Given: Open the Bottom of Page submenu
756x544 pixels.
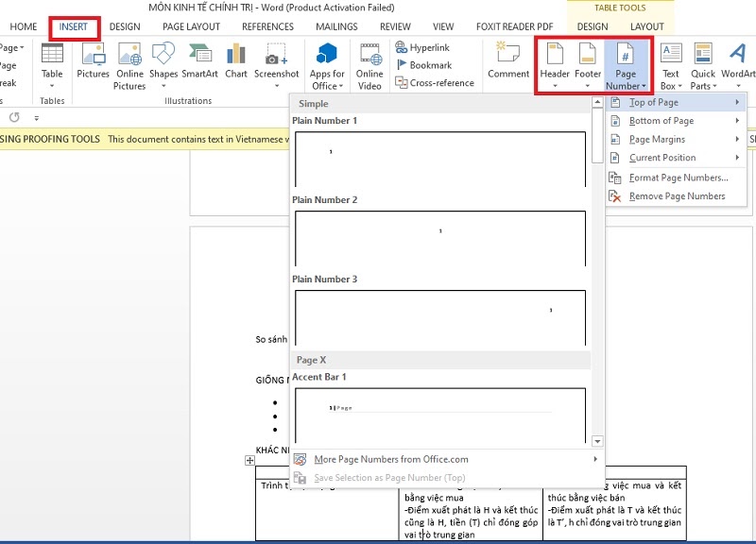Looking at the screenshot, I should pyautogui.click(x=675, y=121).
